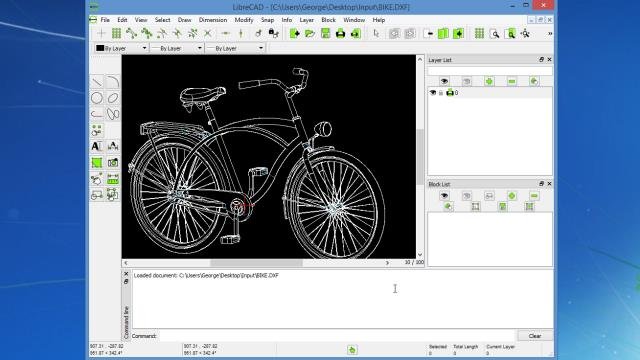Click into the Command input field
640x360 pixels.
click(x=337, y=336)
